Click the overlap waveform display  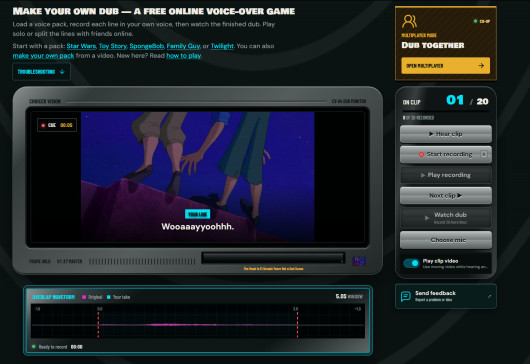click(x=198, y=321)
